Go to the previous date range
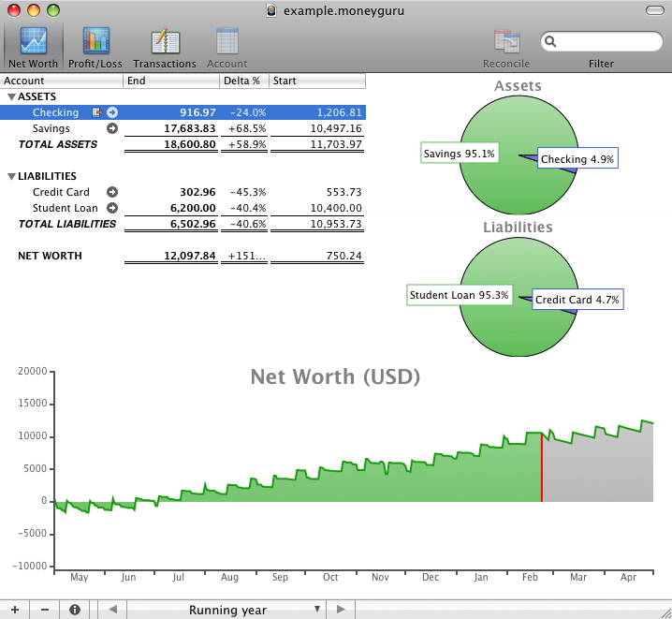Viewport: 672px width, 619px height. point(113,610)
